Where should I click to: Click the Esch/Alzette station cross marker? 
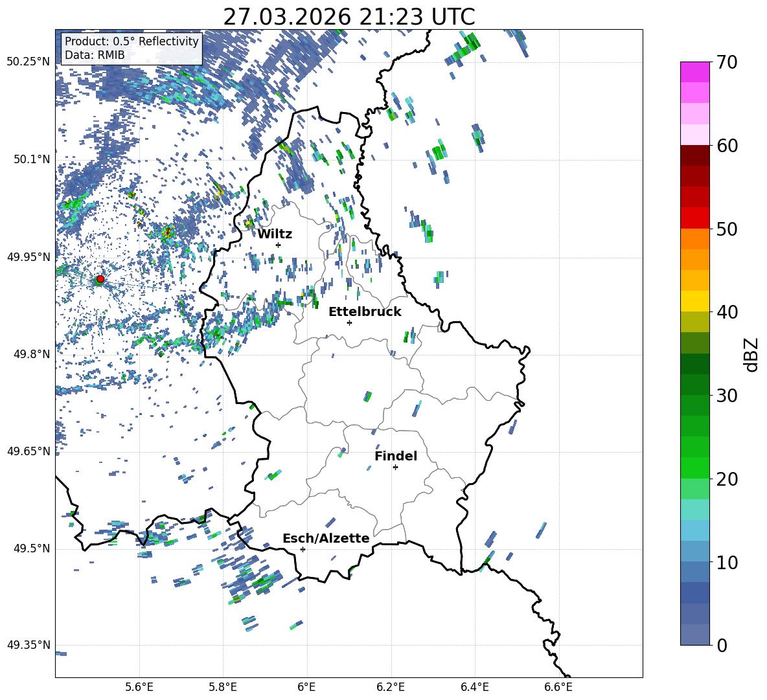pos(303,549)
